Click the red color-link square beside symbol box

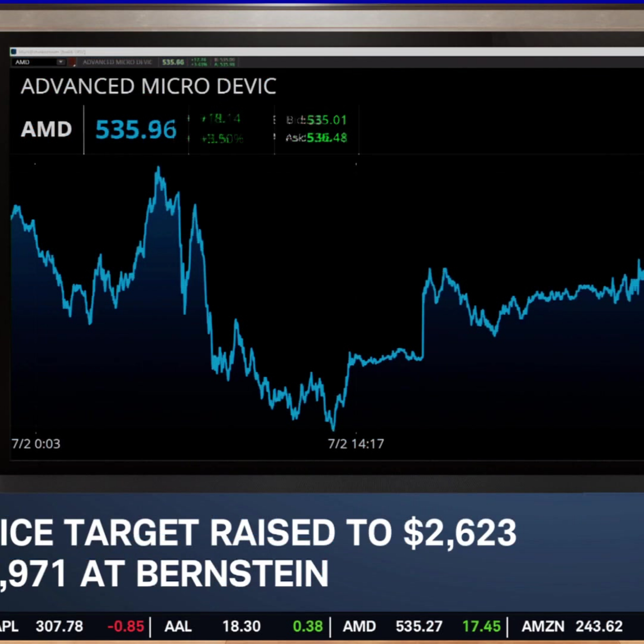[72, 62]
